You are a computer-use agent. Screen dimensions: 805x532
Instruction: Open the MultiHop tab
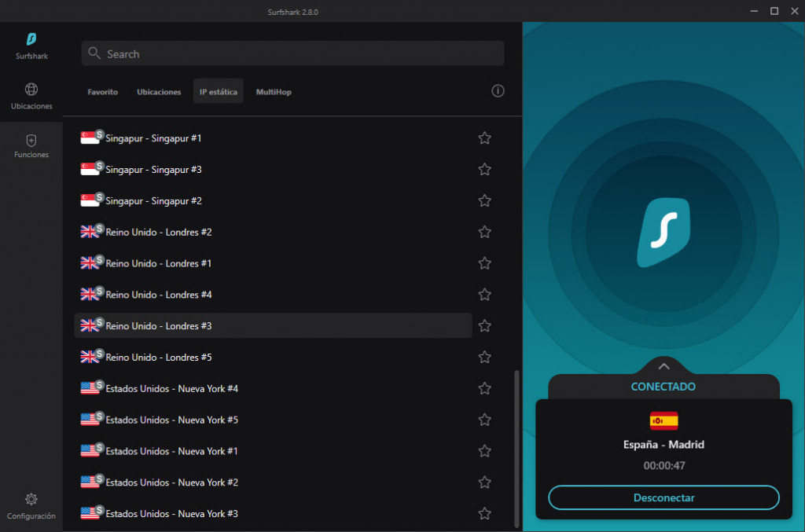[274, 92]
